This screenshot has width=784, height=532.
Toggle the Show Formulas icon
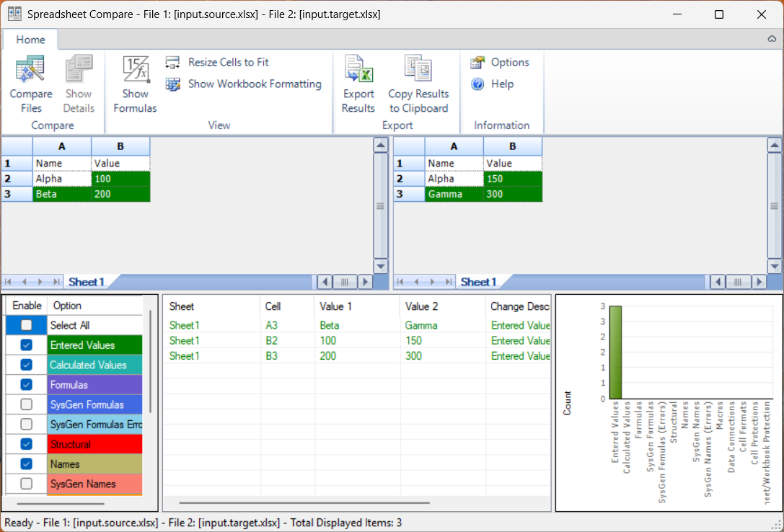click(x=135, y=71)
